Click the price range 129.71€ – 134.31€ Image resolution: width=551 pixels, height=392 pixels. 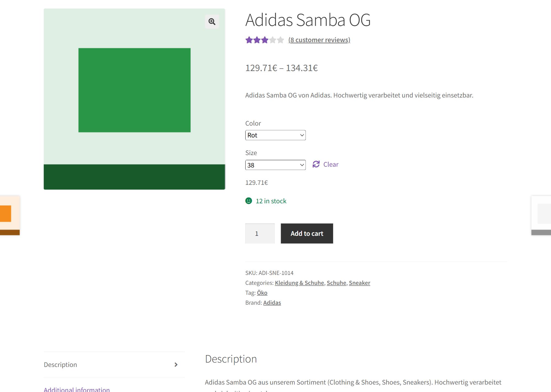282,68
